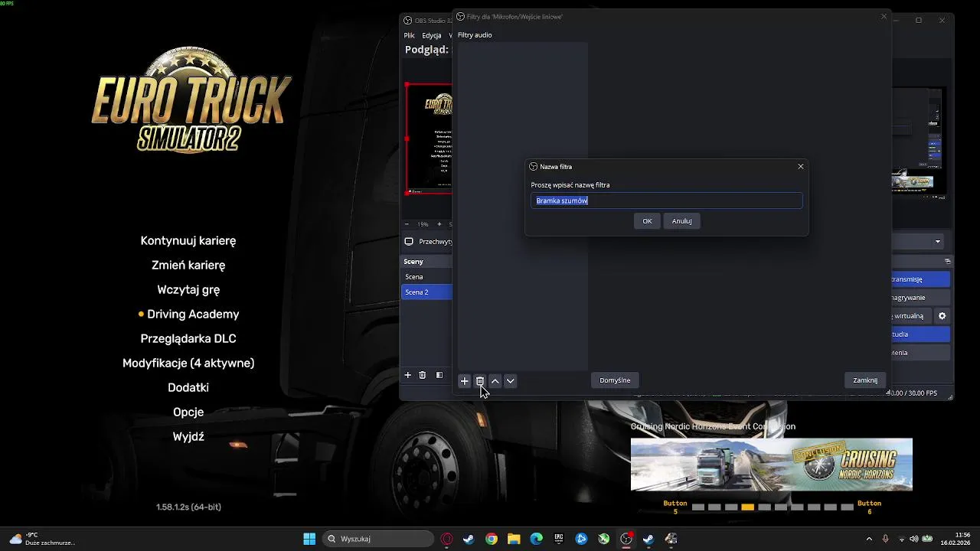Screen dimensions: 980x551
Task: Move filter down with the down arrow
Action: 511,381
